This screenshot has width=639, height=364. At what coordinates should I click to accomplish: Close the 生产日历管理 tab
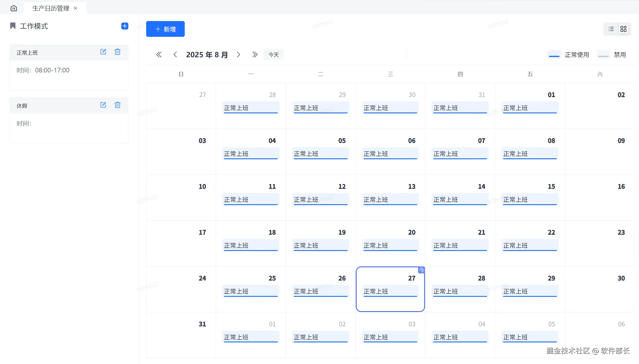pos(75,8)
